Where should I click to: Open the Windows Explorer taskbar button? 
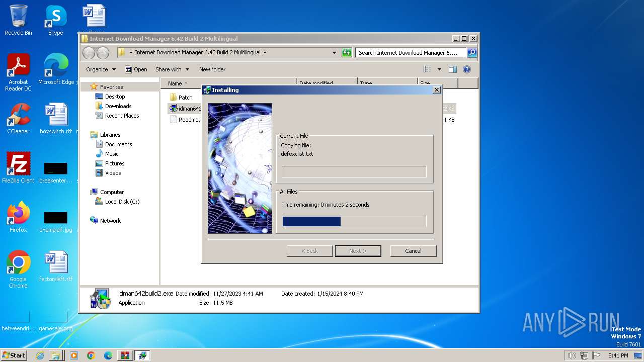coord(56,355)
